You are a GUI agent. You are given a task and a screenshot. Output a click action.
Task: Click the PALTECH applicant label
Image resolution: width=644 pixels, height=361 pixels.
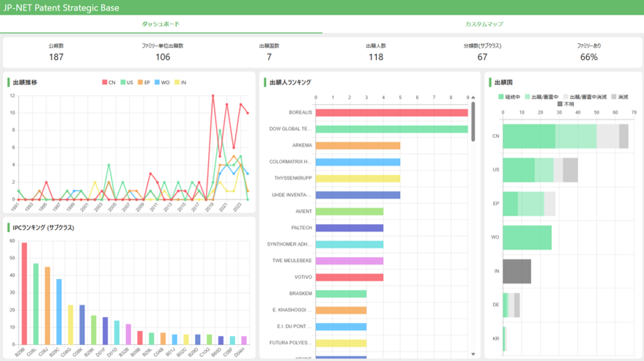point(301,228)
